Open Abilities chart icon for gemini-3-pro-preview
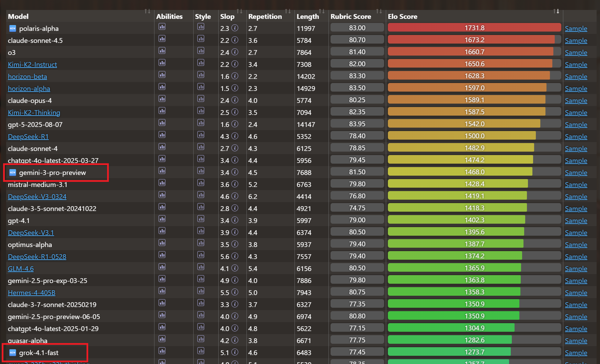600x364 pixels. point(162,171)
